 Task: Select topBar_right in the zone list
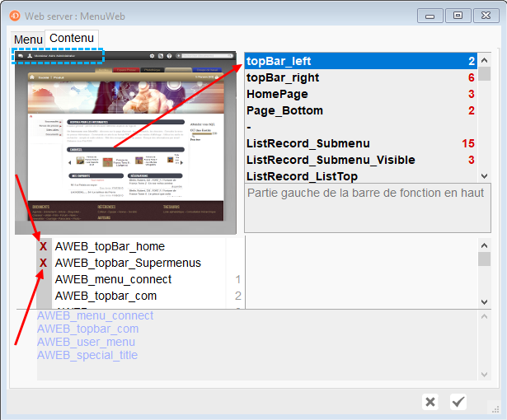point(360,77)
